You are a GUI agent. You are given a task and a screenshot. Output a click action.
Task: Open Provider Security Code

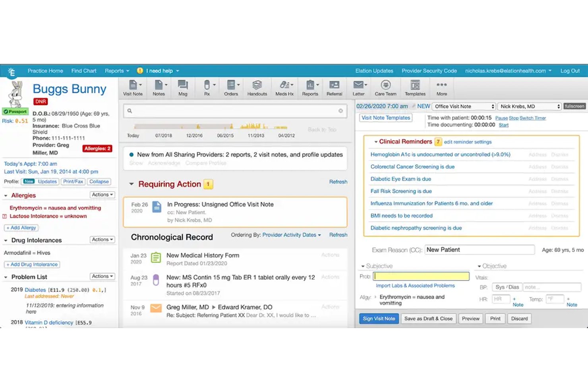click(x=429, y=71)
